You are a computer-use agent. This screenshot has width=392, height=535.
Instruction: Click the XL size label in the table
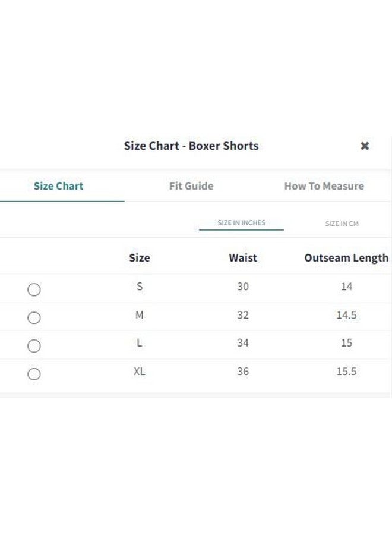pyautogui.click(x=139, y=372)
